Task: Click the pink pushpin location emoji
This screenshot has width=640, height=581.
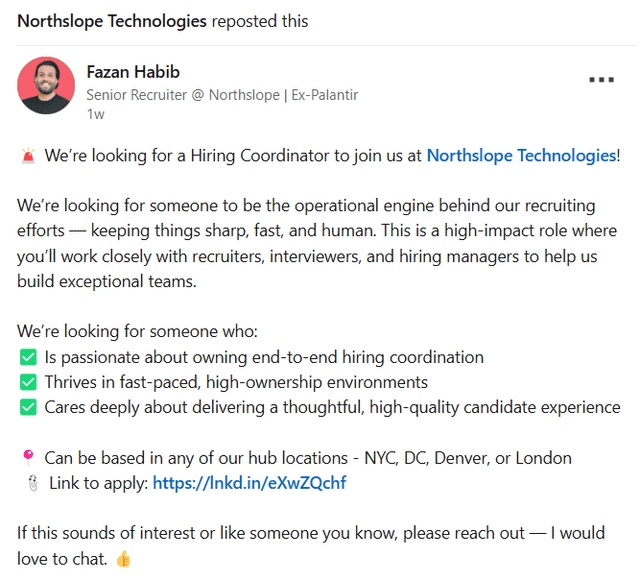Action: (x=28, y=458)
